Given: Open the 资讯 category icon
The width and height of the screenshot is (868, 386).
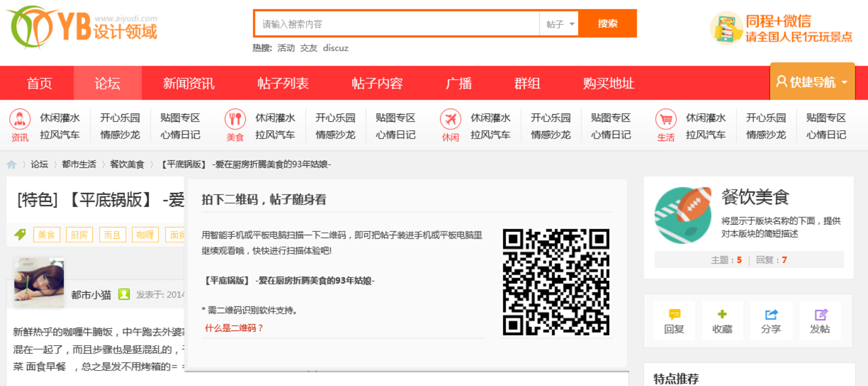Looking at the screenshot, I should pyautogui.click(x=20, y=119).
